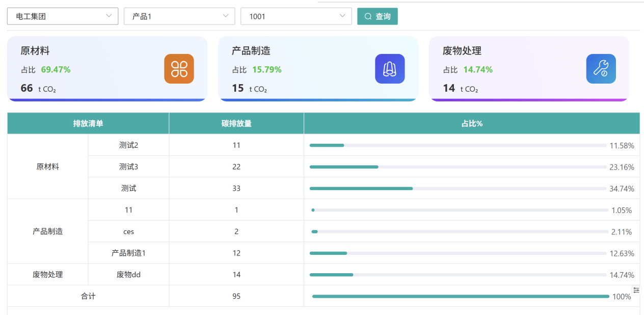Click the magnifier icon in the 查询 button
Image resolution: width=644 pixels, height=315 pixels.
[x=368, y=16]
